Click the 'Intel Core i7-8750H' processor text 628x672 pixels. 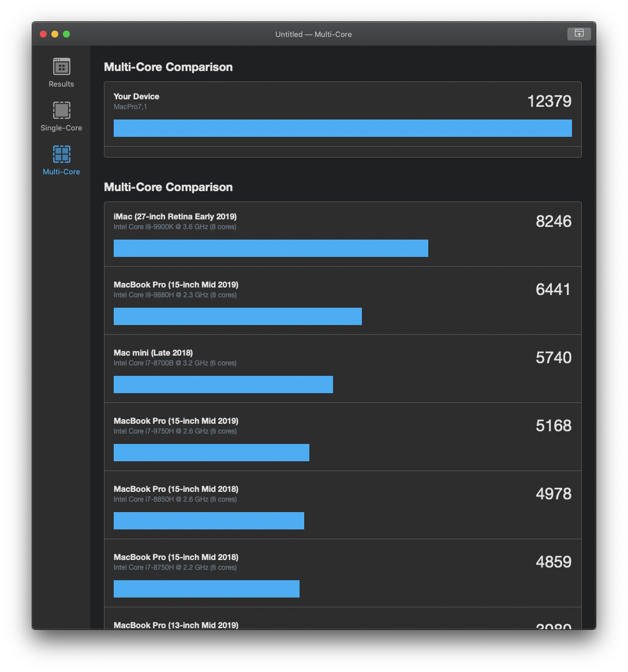175,568
